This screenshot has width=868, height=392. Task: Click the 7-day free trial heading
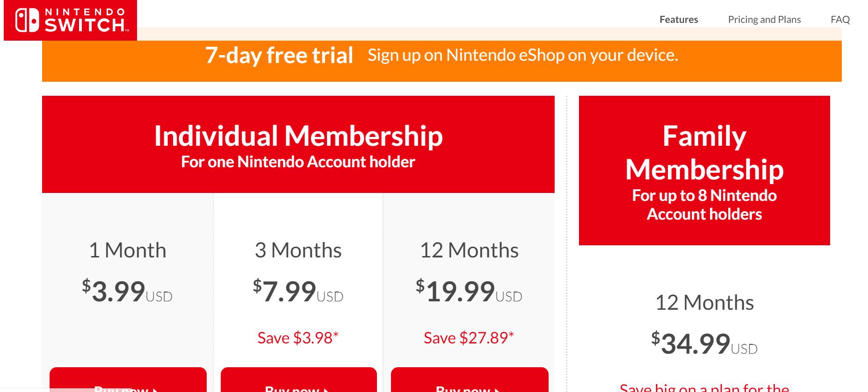[279, 56]
